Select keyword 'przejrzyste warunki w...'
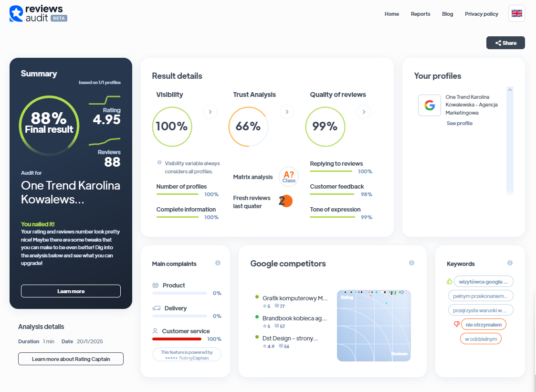This screenshot has height=392, width=536. tap(481, 310)
